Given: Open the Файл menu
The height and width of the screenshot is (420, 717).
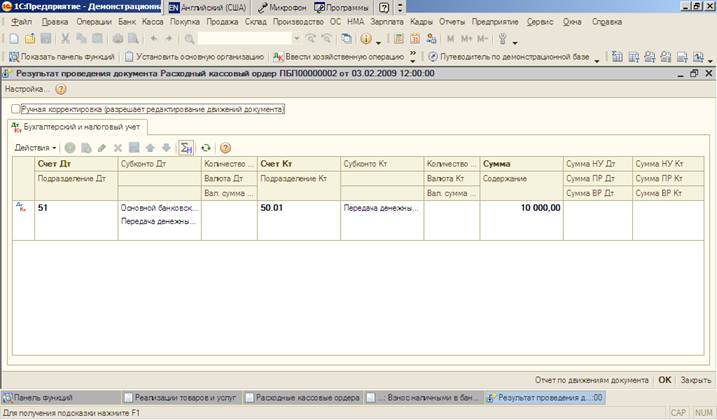Looking at the screenshot, I should click(x=21, y=22).
